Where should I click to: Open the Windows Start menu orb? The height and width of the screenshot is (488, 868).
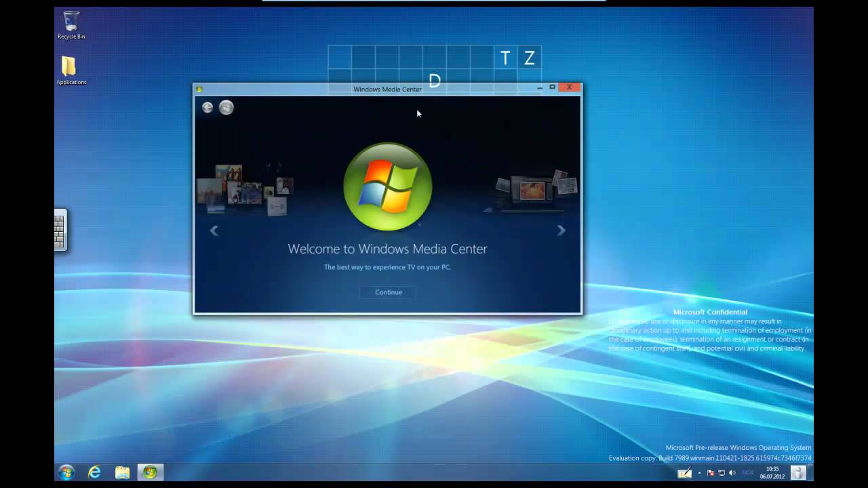point(66,472)
